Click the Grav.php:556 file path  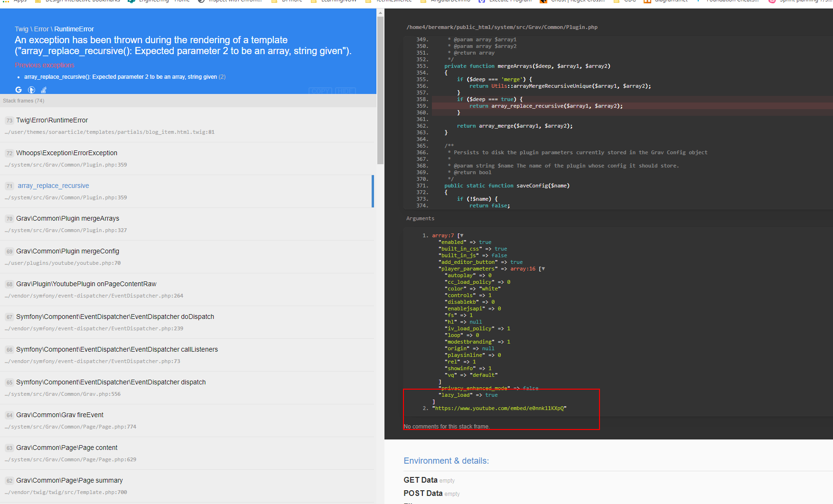coord(63,394)
